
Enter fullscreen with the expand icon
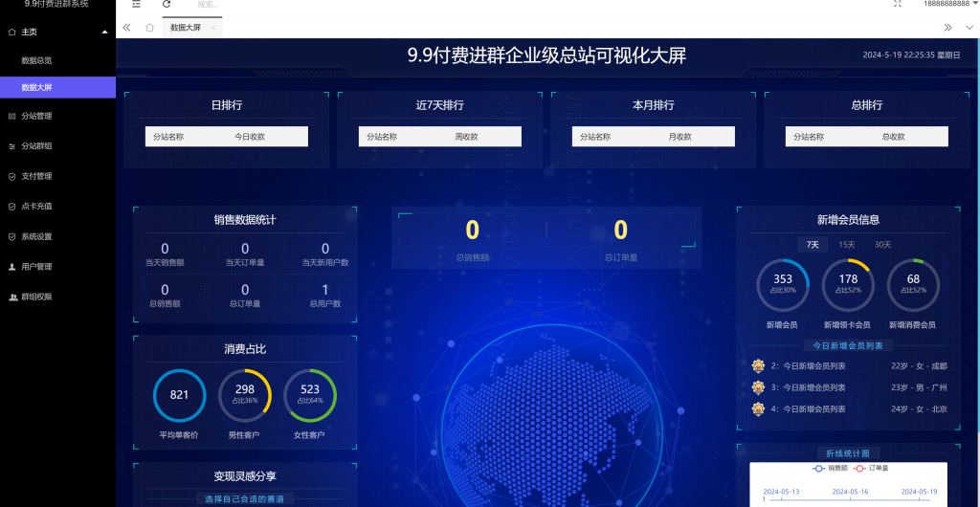898,4
